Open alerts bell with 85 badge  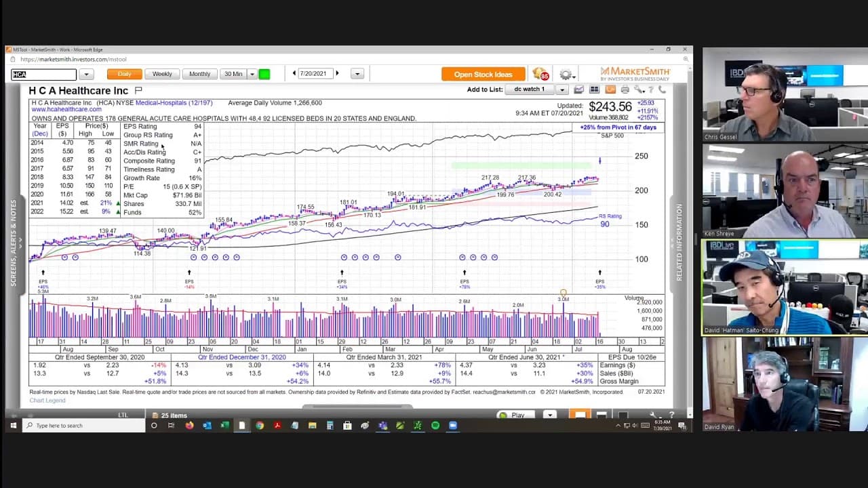tap(540, 74)
